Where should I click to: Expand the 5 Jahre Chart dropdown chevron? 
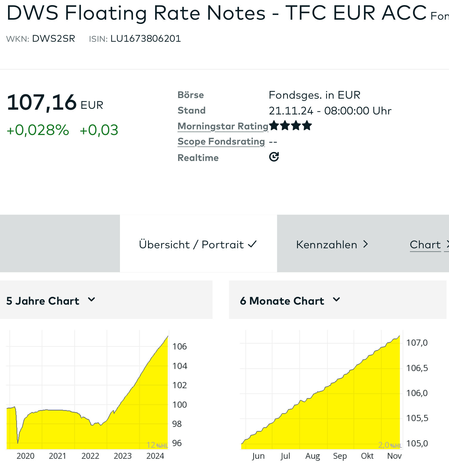click(x=92, y=300)
